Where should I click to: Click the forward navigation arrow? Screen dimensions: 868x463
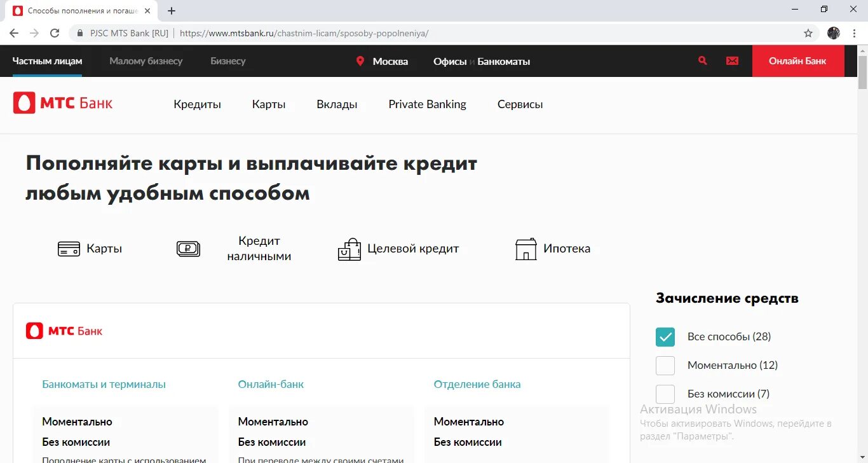34,33
